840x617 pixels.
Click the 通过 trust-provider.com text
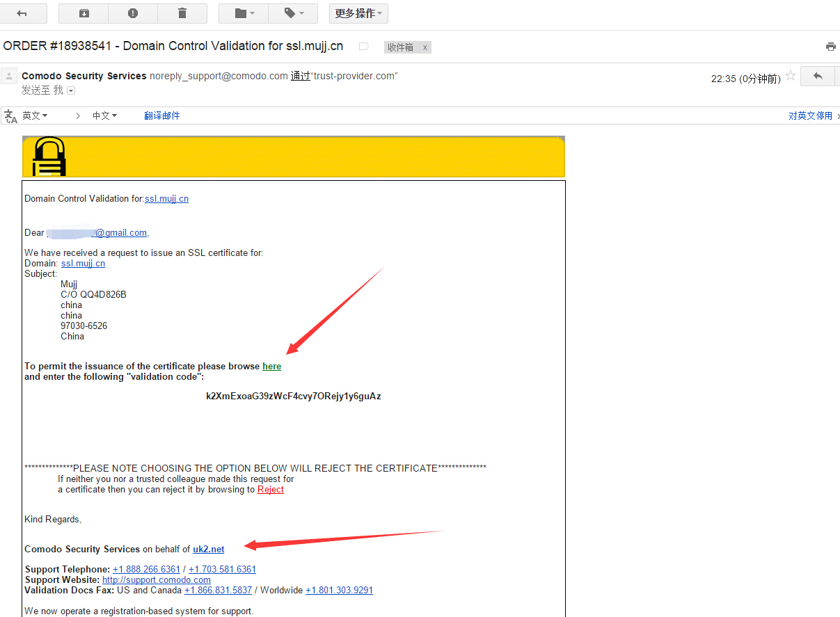344,76
